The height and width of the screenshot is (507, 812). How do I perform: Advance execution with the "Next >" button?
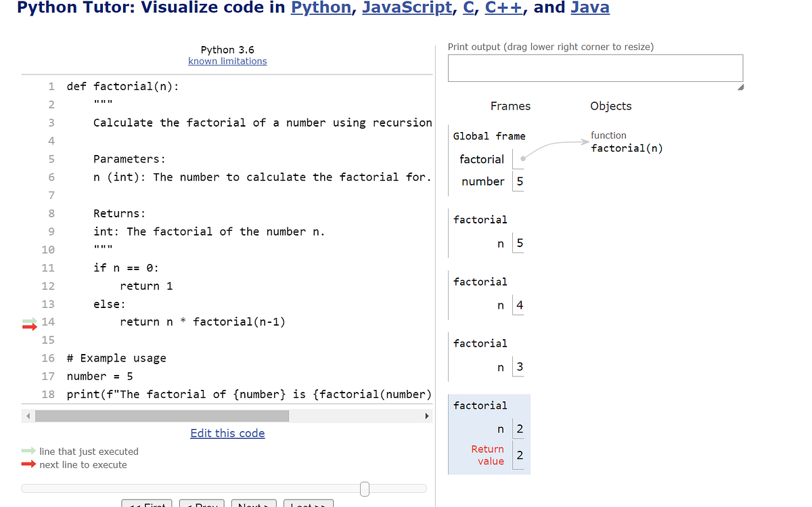254,504
